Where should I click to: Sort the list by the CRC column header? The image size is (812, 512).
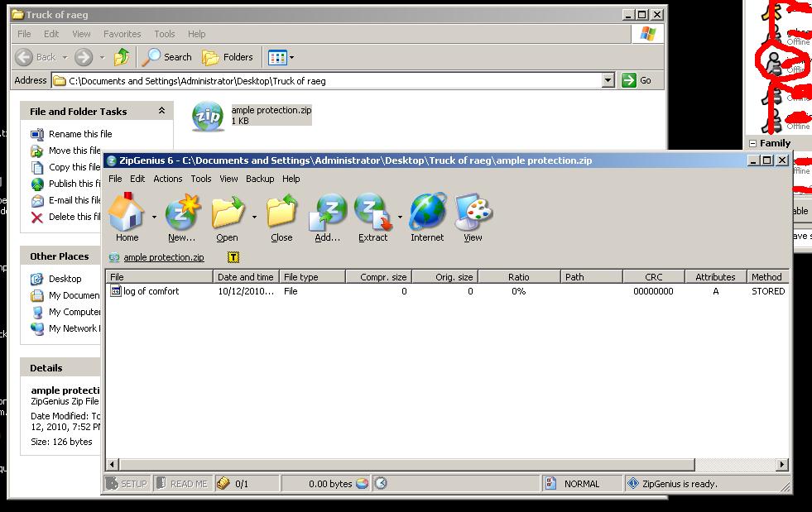(x=653, y=277)
